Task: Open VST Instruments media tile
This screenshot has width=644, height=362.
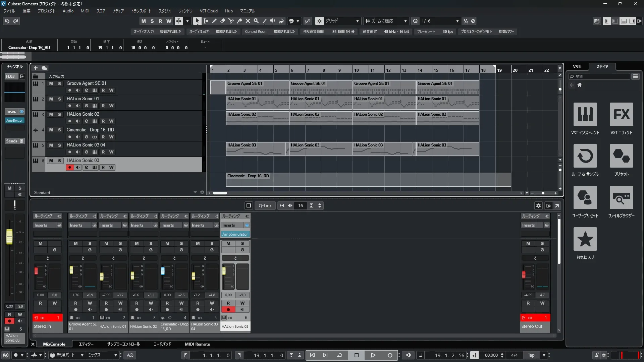Action: pos(585,114)
